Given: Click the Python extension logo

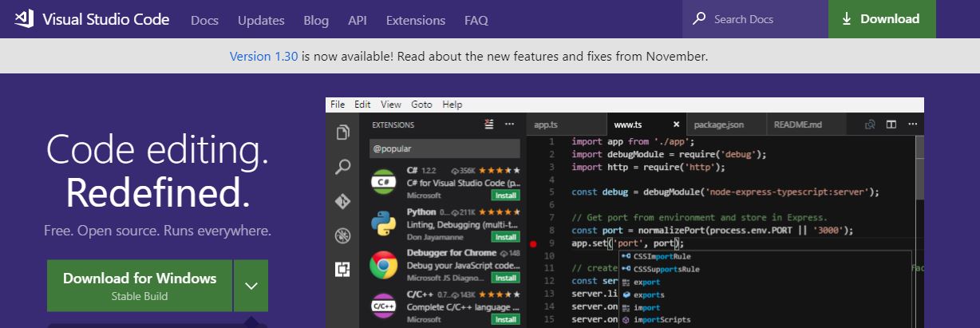Looking at the screenshot, I should (384, 223).
